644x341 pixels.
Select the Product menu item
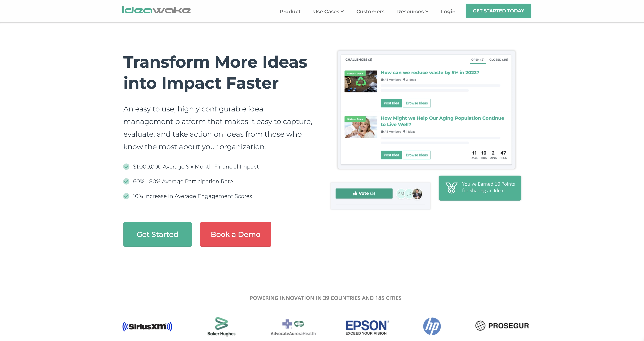coord(290,11)
